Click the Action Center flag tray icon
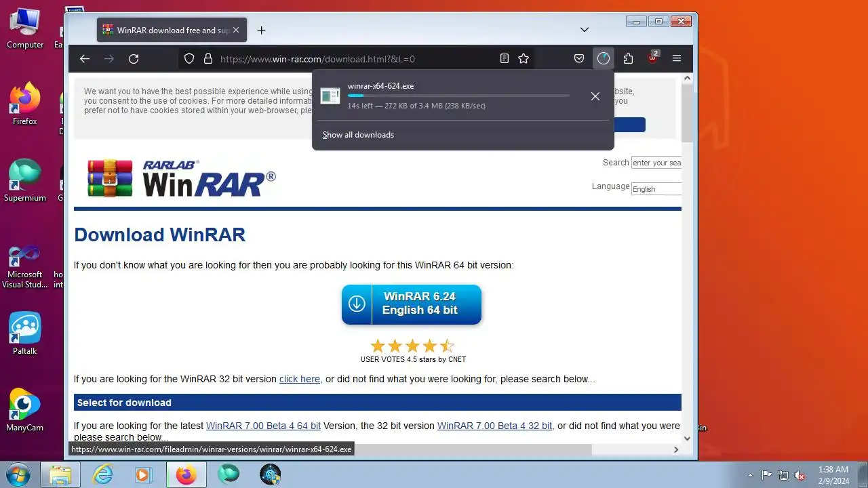 (x=766, y=475)
